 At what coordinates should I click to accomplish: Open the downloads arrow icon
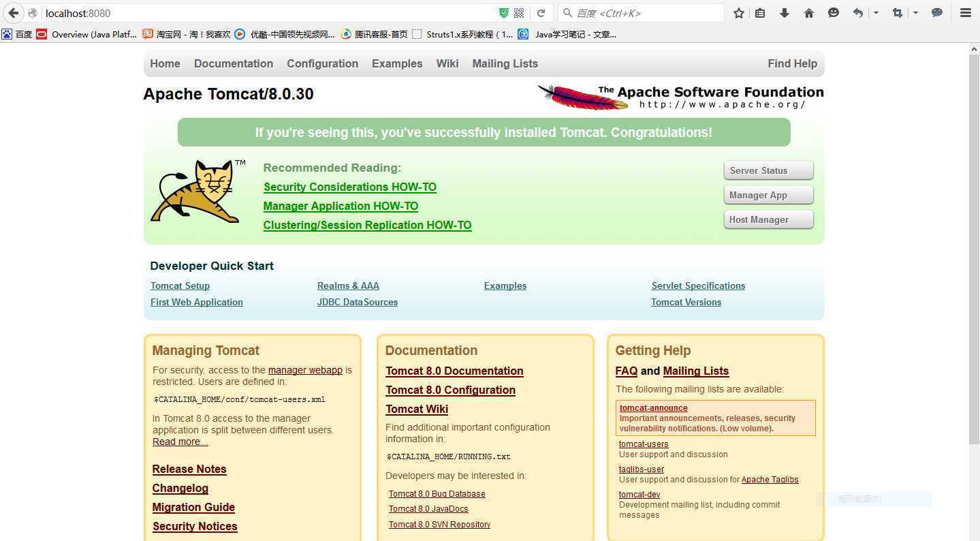click(x=785, y=13)
